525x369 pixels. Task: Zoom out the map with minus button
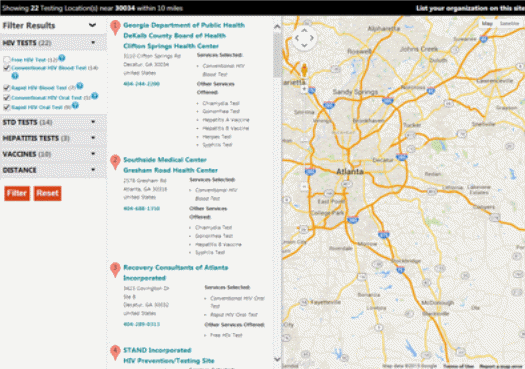[304, 187]
